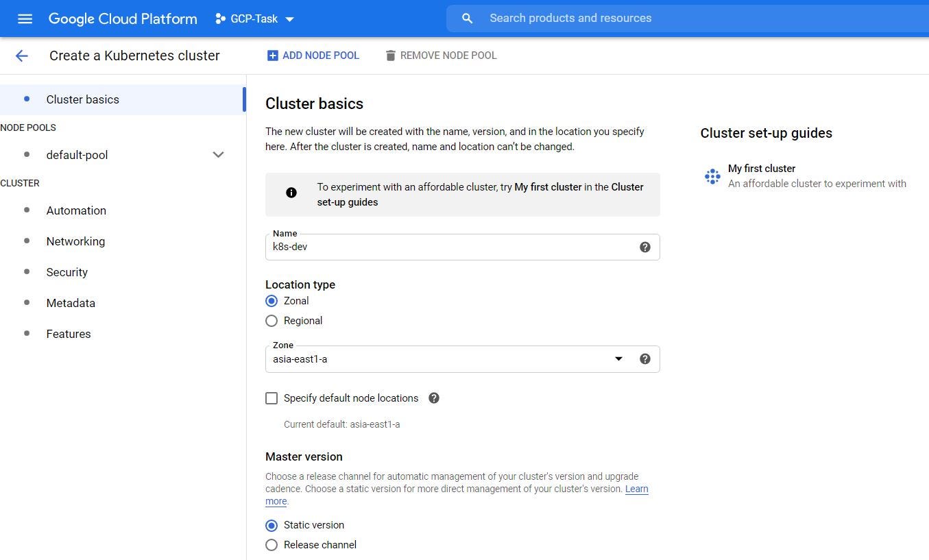Screen dimensions: 929x560
Task: Click the search magnifier icon
Action: tap(467, 19)
